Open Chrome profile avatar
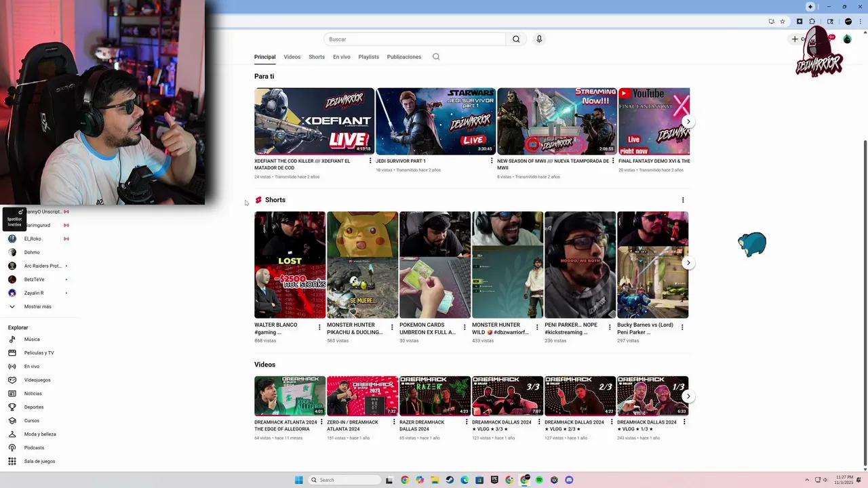 848,22
